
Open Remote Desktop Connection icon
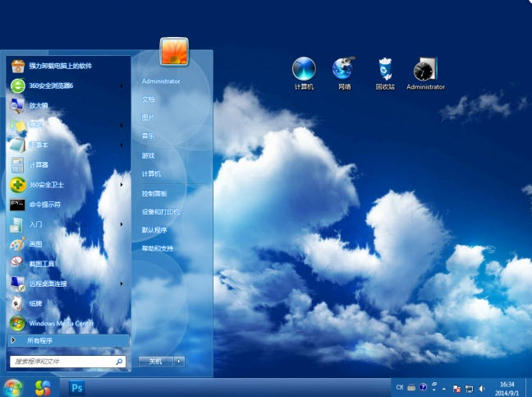point(17,284)
